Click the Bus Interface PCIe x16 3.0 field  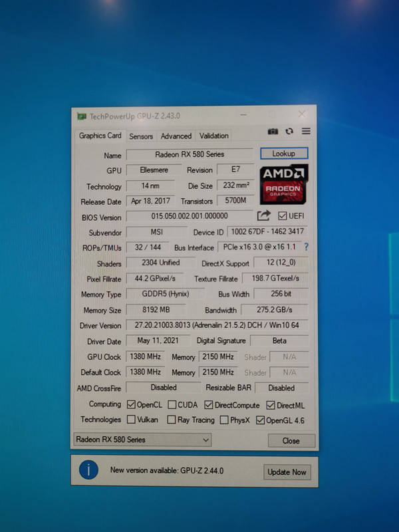click(259, 247)
